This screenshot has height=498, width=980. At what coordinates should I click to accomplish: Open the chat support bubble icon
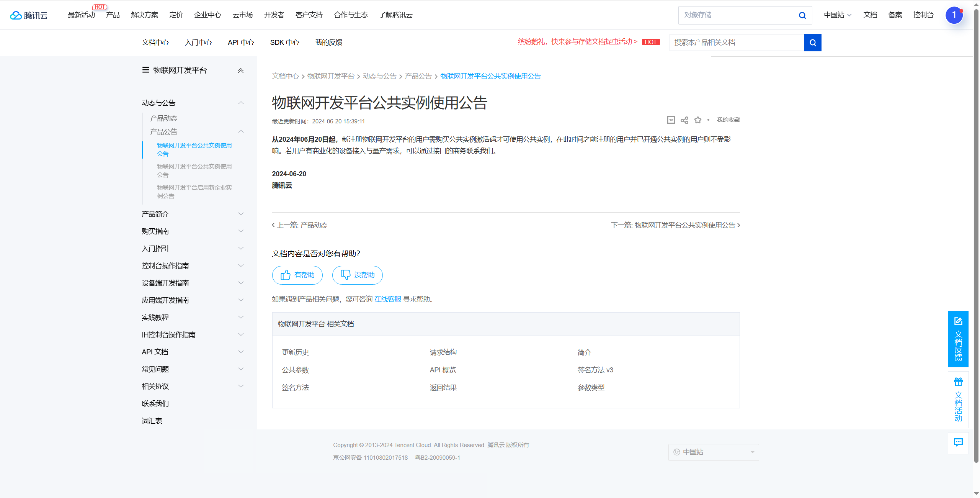coord(958,443)
